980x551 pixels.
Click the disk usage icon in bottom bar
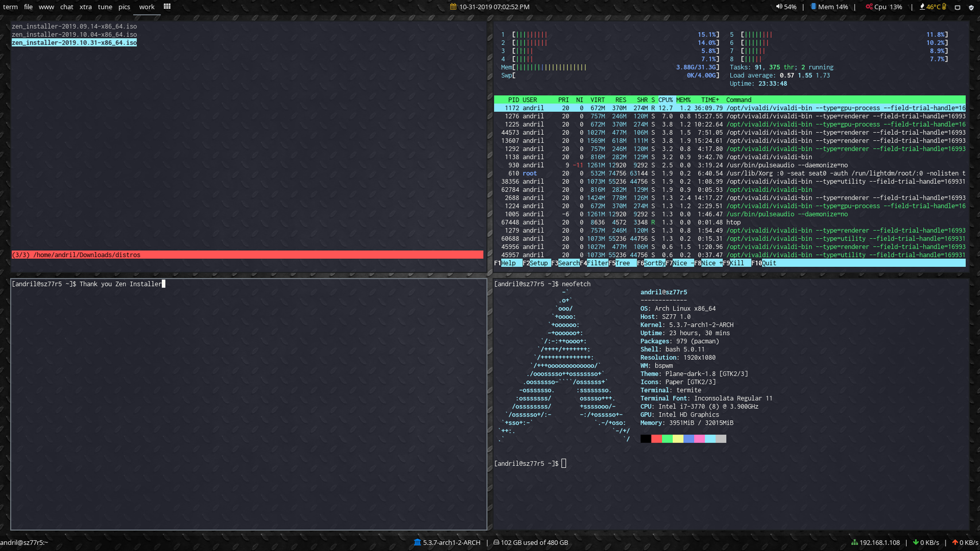pyautogui.click(x=496, y=542)
